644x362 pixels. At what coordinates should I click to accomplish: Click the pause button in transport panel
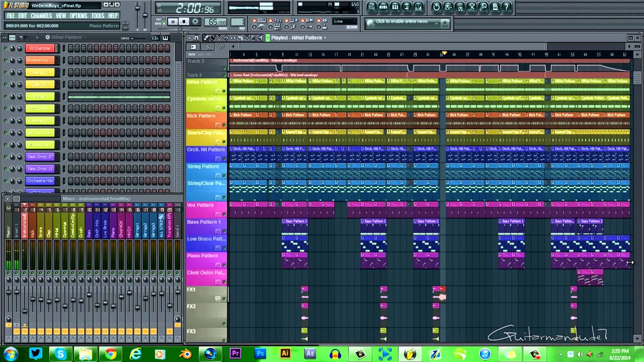[173, 22]
